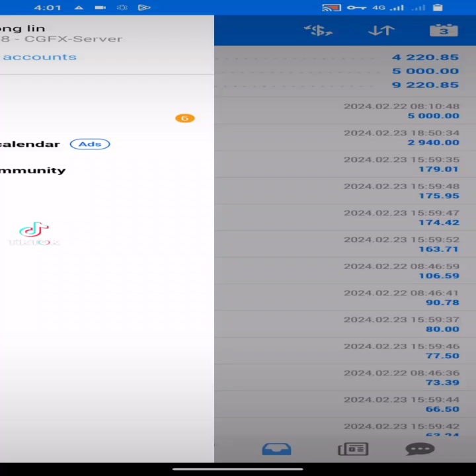Image resolution: width=476 pixels, height=476 pixels.
Task: Open the 2024.02.22 08:10:48 entry
Action: pos(345,110)
